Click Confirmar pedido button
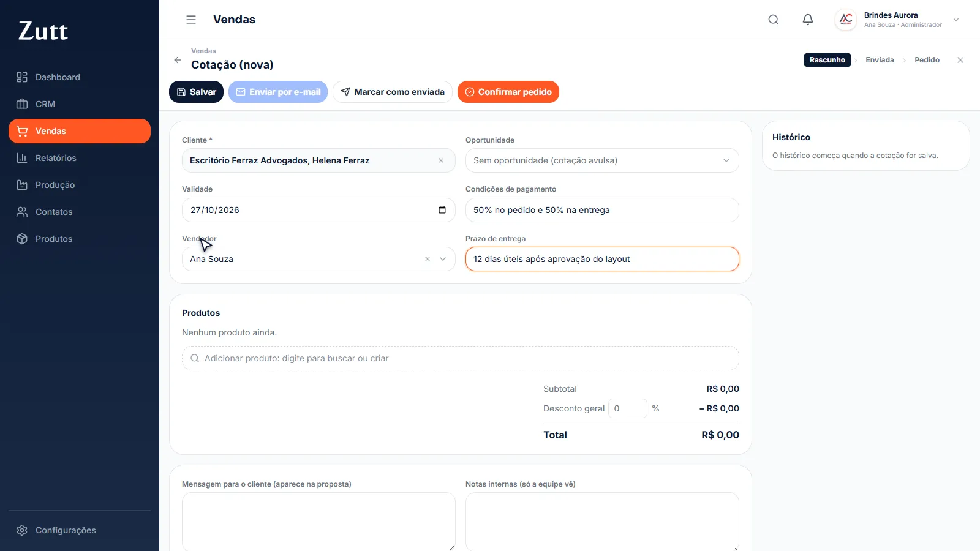The width and height of the screenshot is (980, 551). coord(508,92)
